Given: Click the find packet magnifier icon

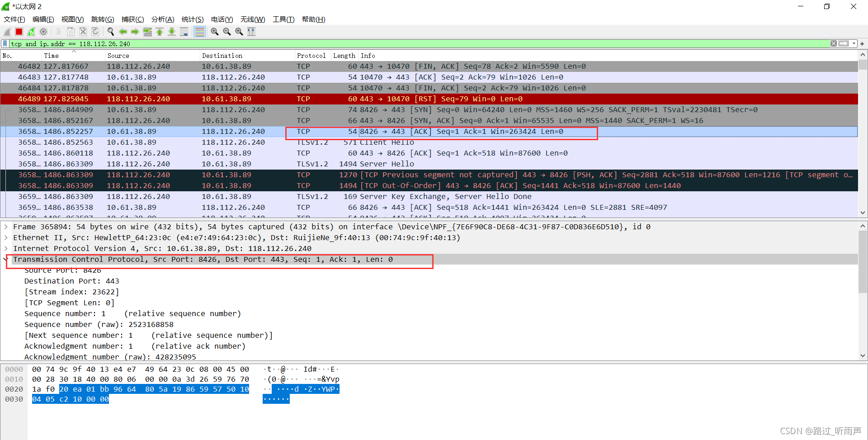Looking at the screenshot, I should 110,32.
